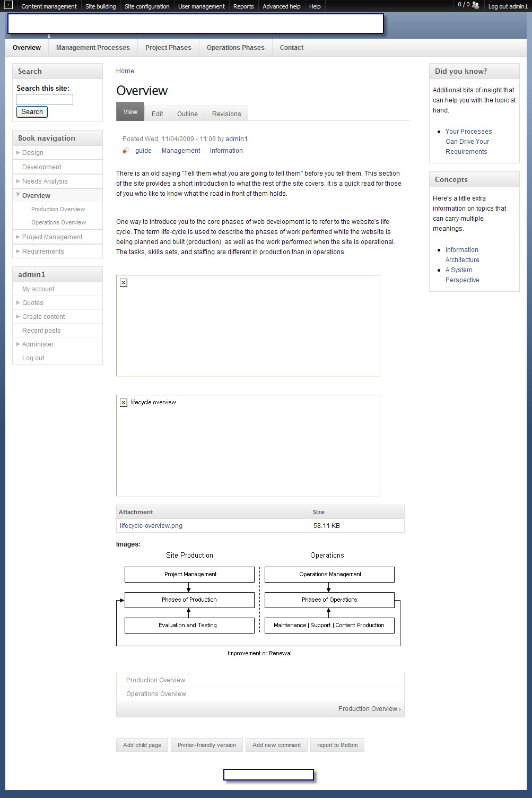Click the search text field

click(x=45, y=99)
